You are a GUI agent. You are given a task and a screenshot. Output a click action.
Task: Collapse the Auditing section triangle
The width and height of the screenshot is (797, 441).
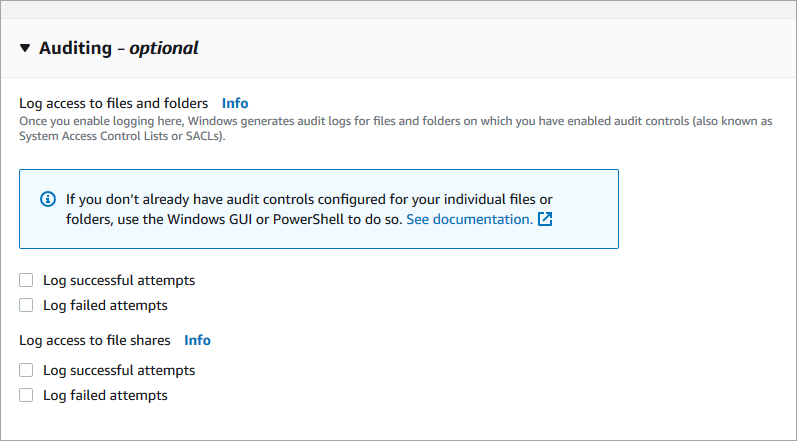25,48
